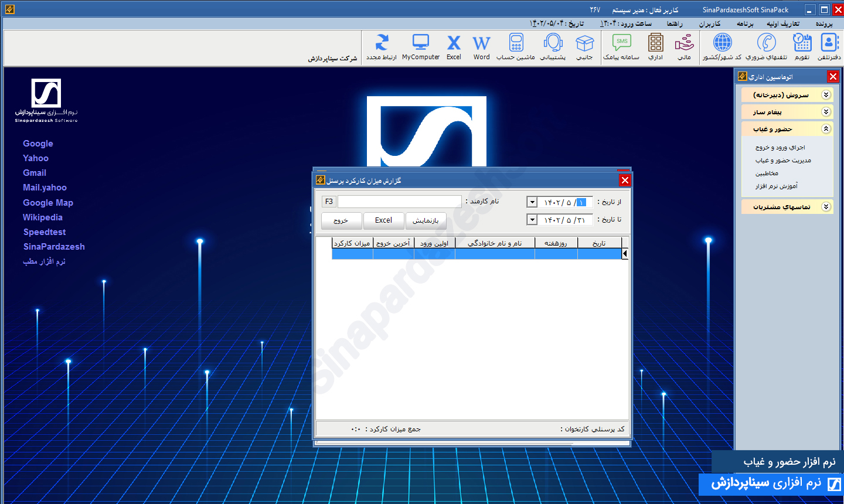Screen dimensions: 844x504
Task: Open the تا تاریخ date dropdown
Action: 532,220
